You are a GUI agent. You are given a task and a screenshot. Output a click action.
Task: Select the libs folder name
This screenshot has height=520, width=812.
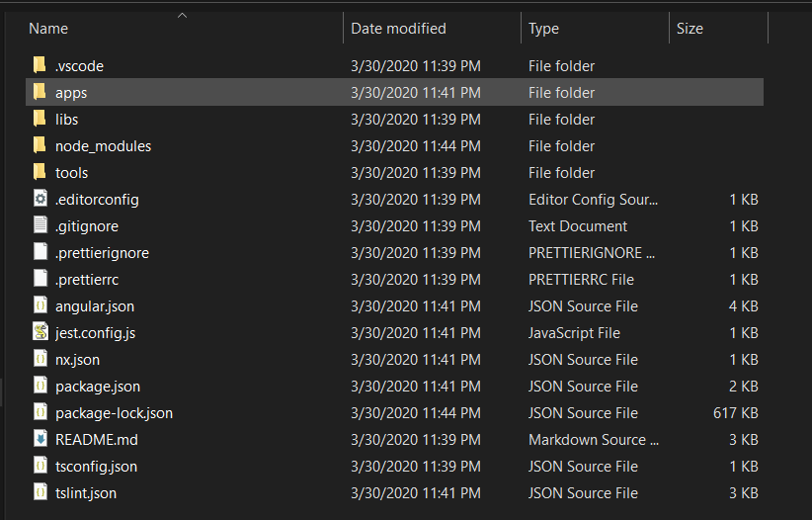click(66, 119)
